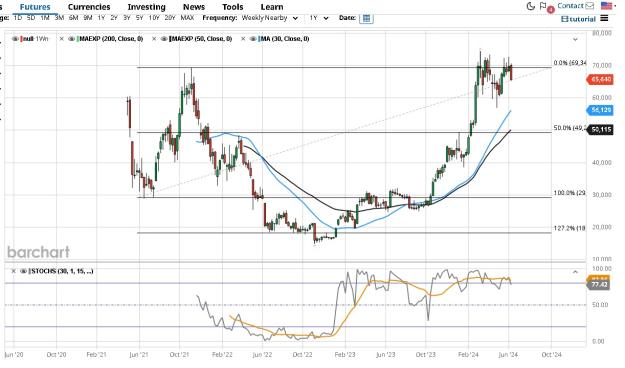Click the Feb '24 date axis label
The width and height of the screenshot is (625, 368).
[x=468, y=354]
